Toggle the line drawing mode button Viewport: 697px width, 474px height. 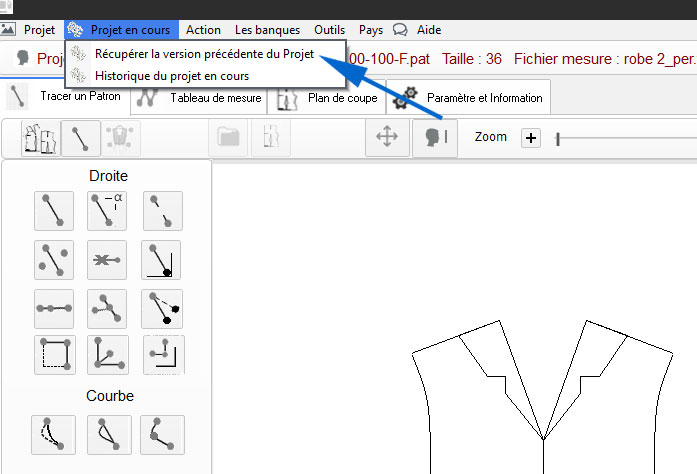point(80,138)
